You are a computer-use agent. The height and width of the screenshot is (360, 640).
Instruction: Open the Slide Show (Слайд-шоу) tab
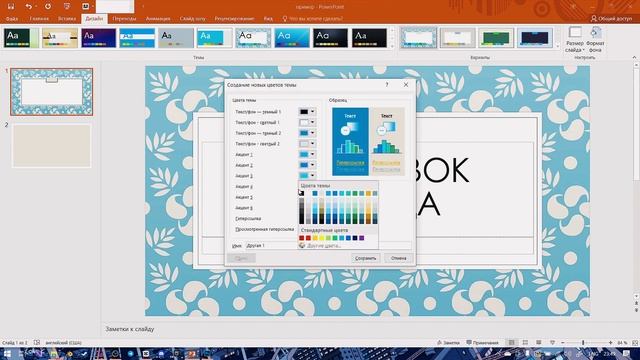coord(193,19)
